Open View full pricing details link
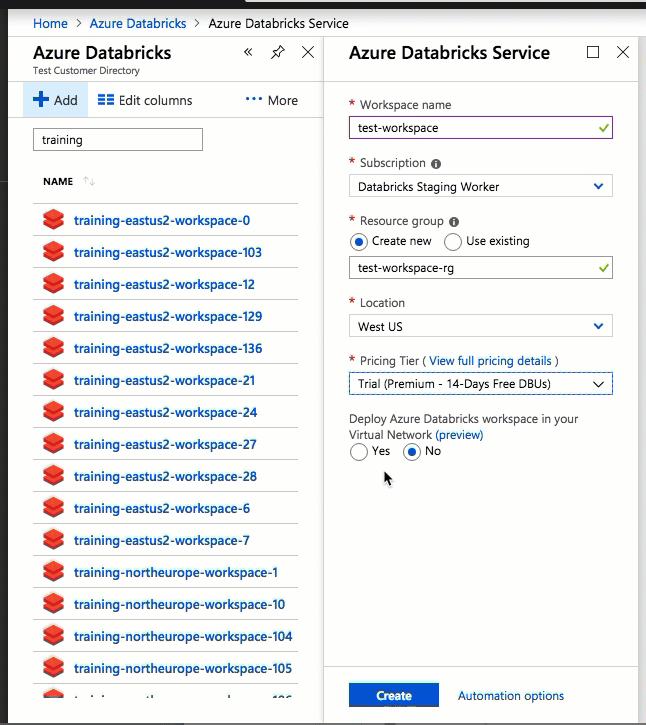 pyautogui.click(x=490, y=361)
